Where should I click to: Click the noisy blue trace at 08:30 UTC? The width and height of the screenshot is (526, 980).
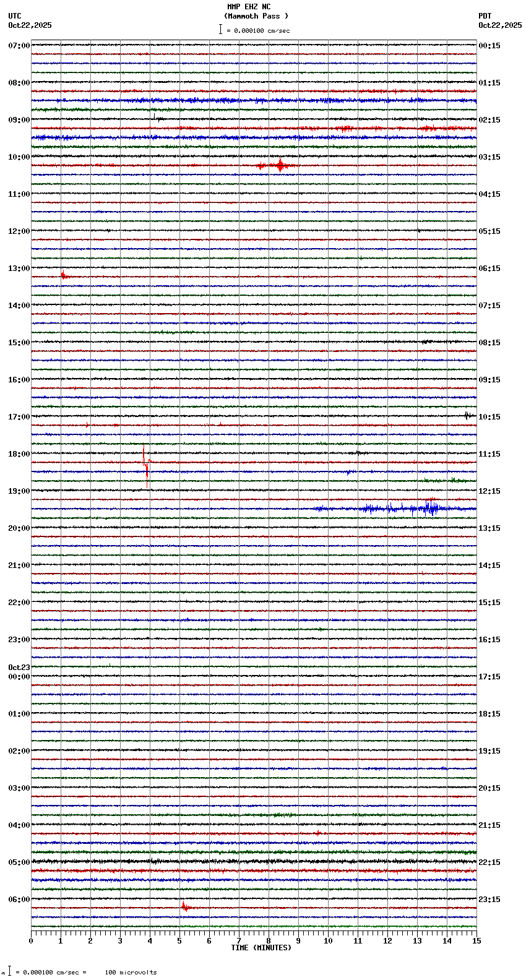(254, 100)
